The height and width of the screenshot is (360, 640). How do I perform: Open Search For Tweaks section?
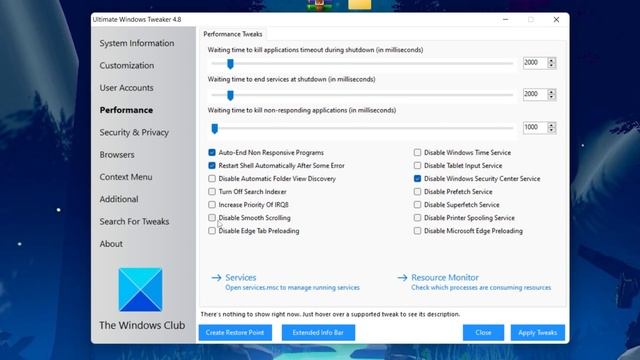[x=134, y=221]
